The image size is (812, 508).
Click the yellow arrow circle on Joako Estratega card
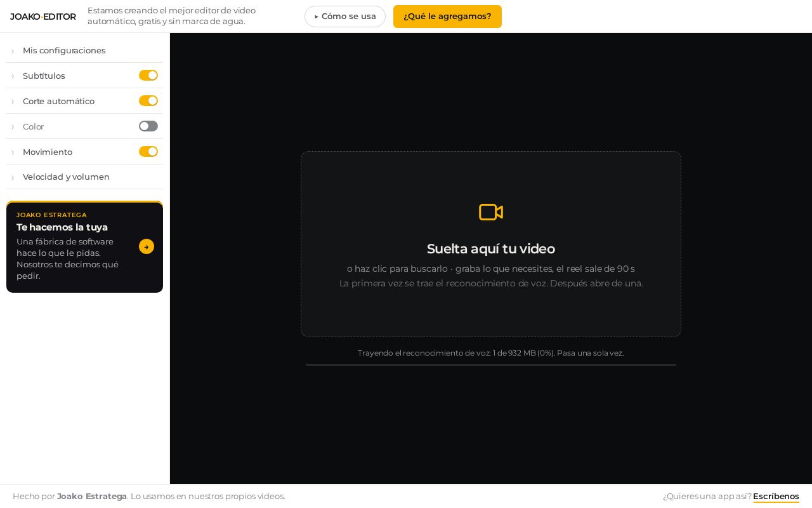147,246
